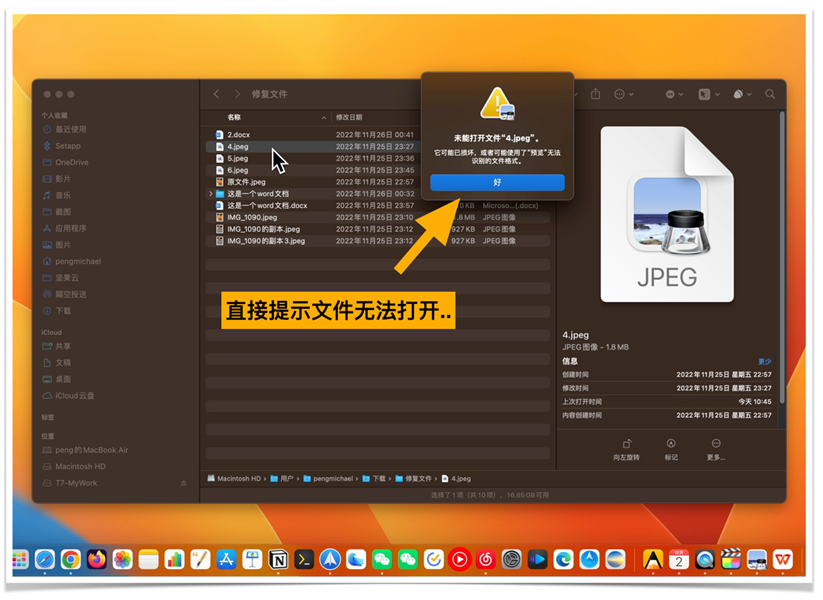
Task: Expand the disclosure triangle next to 这是一个word文档
Action: click(211, 195)
